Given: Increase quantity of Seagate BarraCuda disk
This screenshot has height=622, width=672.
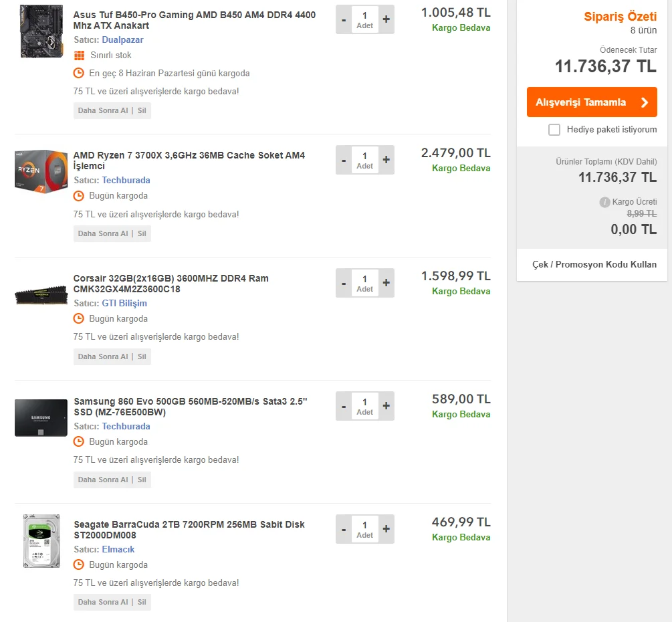Looking at the screenshot, I should point(386,530).
